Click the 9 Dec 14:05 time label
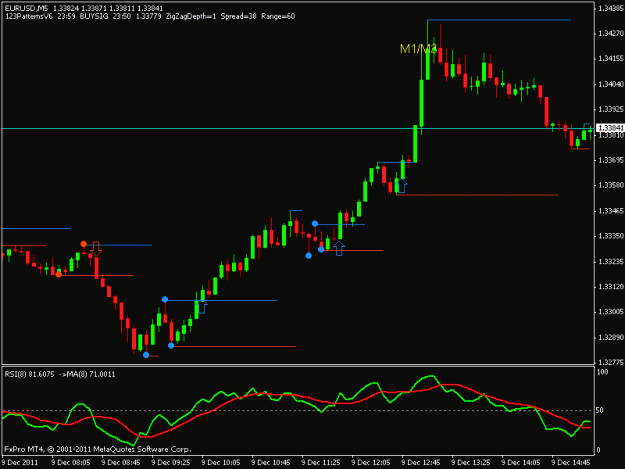 (521, 463)
